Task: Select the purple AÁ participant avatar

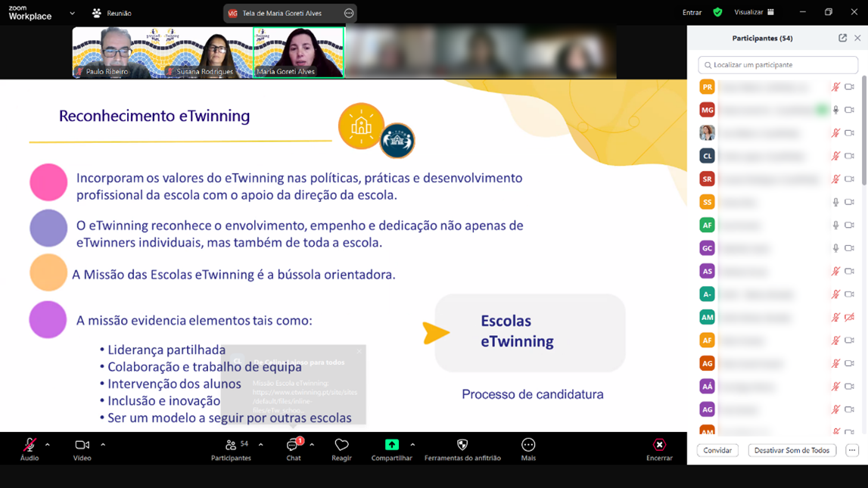Action: (x=707, y=387)
